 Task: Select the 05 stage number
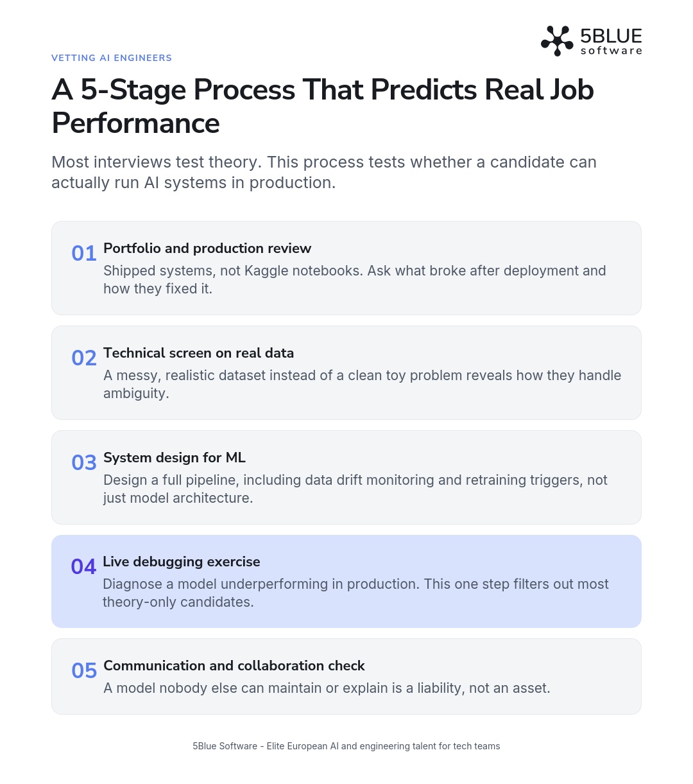[84, 671]
